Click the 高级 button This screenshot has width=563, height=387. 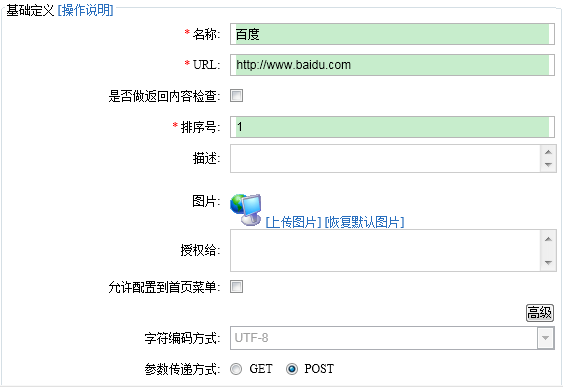click(x=540, y=313)
